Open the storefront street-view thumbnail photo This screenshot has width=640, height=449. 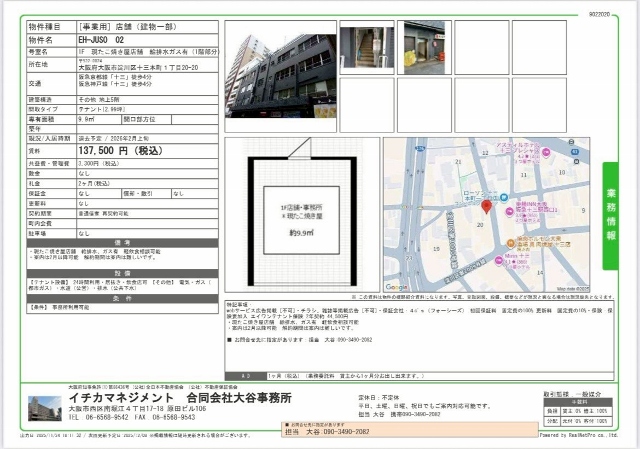pyautogui.click(x=423, y=46)
